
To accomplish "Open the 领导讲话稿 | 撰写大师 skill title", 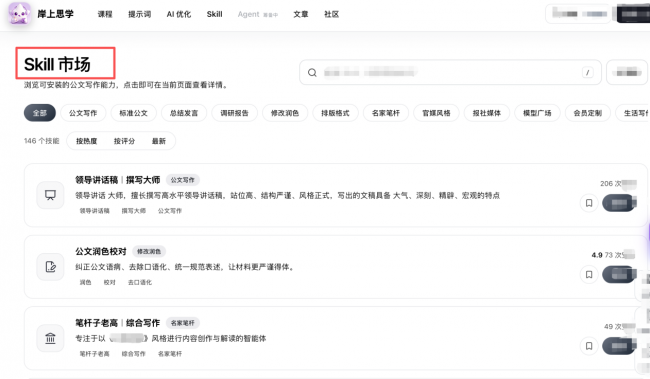I will 118,180.
